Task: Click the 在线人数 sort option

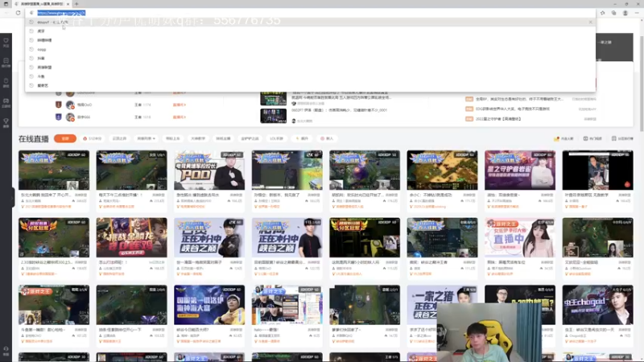Action: coord(564,138)
